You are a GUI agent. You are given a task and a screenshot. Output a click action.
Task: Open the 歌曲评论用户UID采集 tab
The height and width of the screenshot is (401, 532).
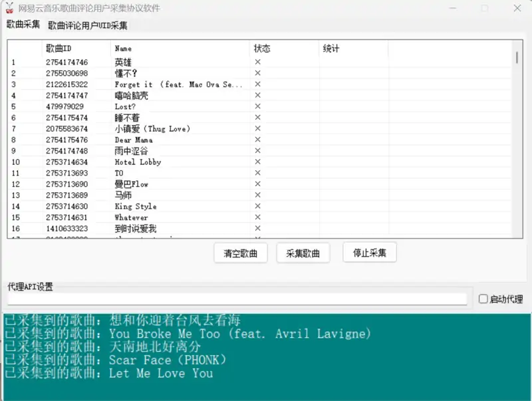(x=87, y=26)
